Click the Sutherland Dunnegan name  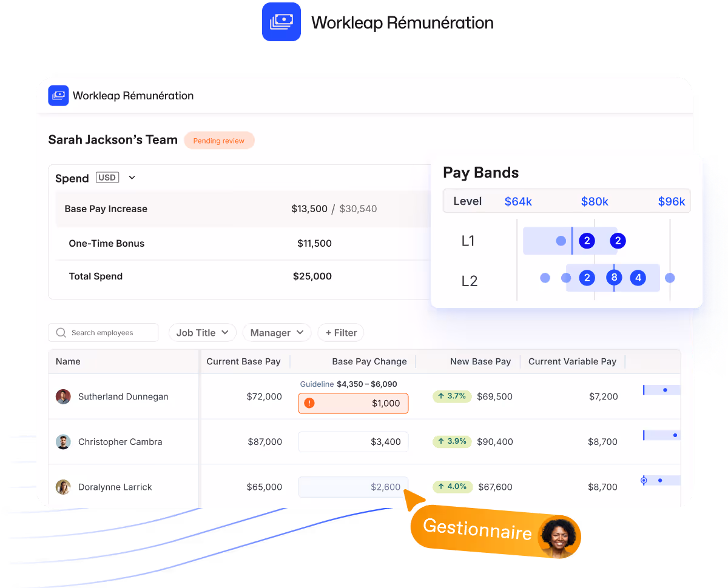coord(123,396)
